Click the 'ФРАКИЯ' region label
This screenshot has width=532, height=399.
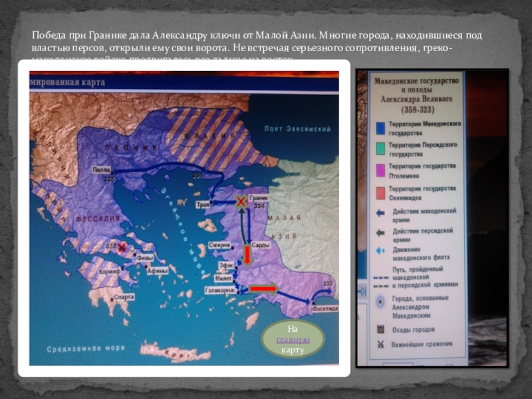coord(209,136)
